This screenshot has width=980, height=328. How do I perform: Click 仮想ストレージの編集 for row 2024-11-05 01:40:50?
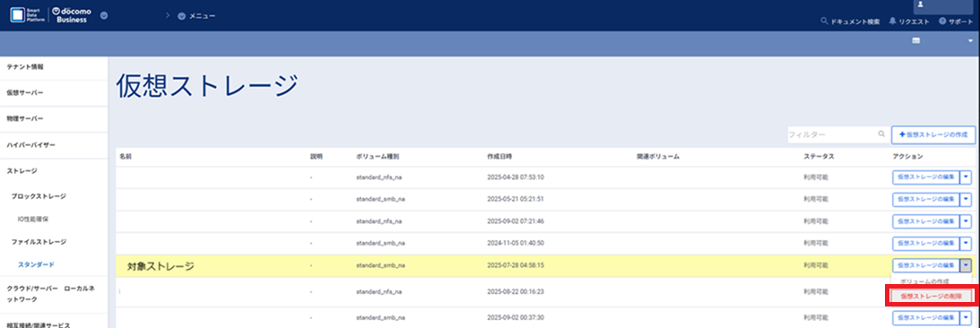925,243
